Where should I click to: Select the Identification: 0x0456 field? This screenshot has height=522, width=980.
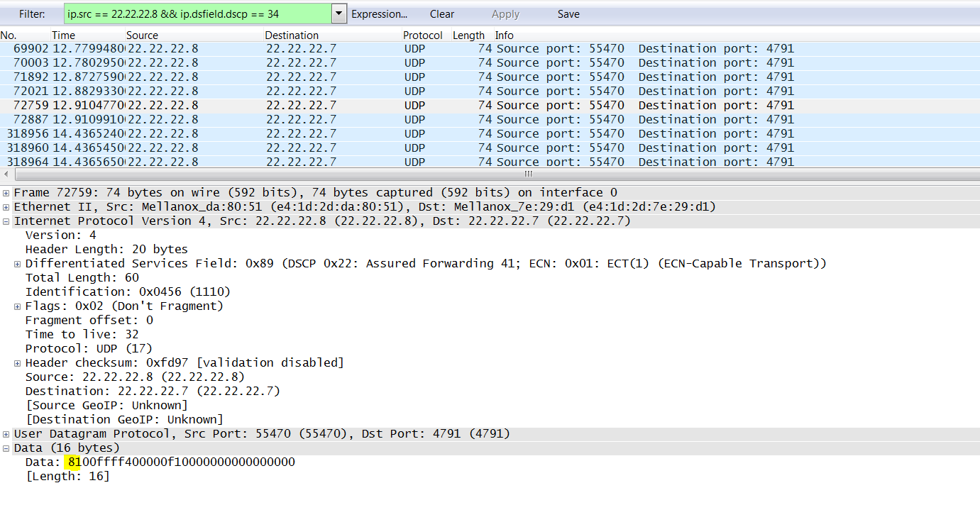click(x=128, y=292)
